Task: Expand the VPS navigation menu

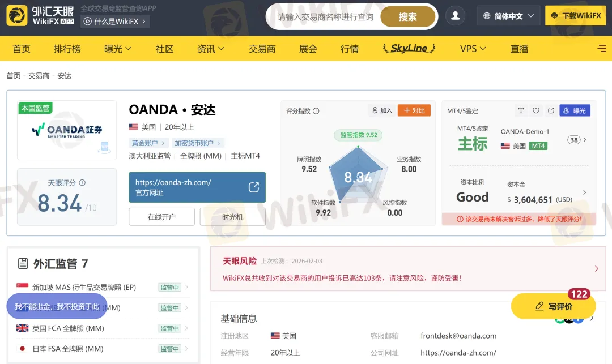Action: 473,49
